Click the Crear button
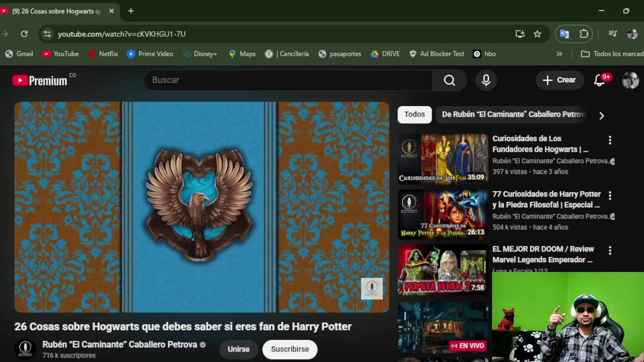 click(x=559, y=80)
